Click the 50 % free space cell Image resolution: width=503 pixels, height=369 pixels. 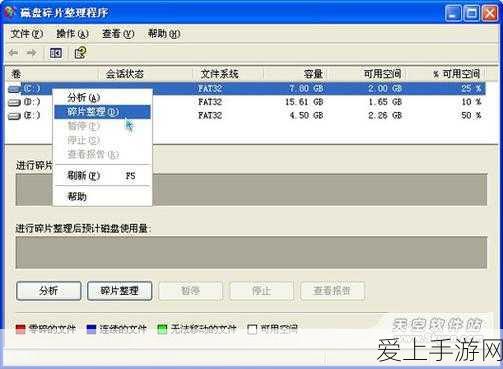coord(471,116)
